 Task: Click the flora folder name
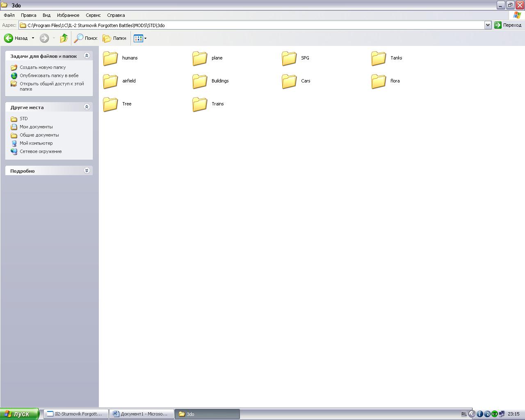395,81
